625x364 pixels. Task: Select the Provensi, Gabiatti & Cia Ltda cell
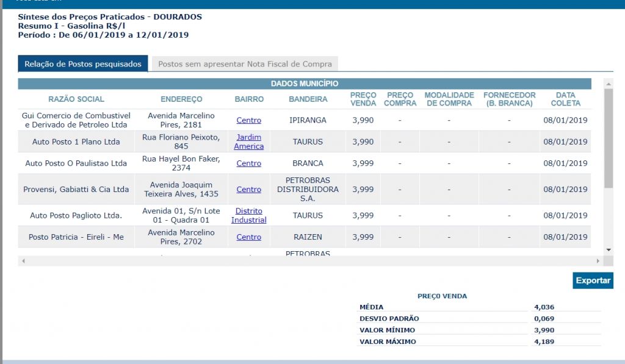pyautogui.click(x=76, y=190)
